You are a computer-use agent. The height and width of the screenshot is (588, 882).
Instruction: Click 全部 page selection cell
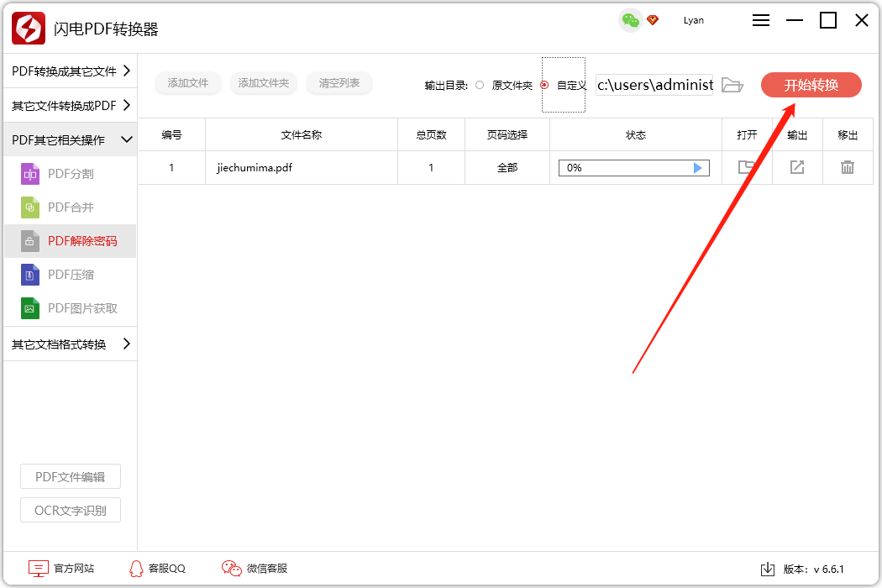tap(507, 168)
